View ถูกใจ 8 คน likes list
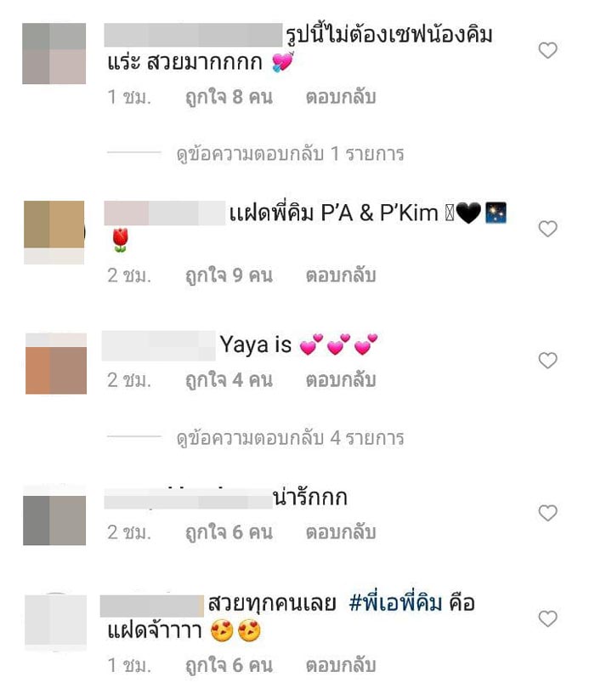Viewport: 595px width, 700px height. click(229, 97)
